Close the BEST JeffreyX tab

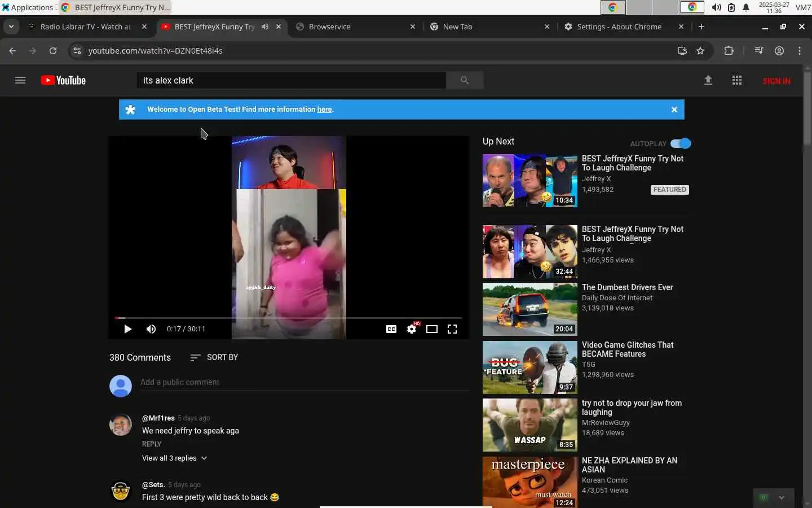click(279, 27)
